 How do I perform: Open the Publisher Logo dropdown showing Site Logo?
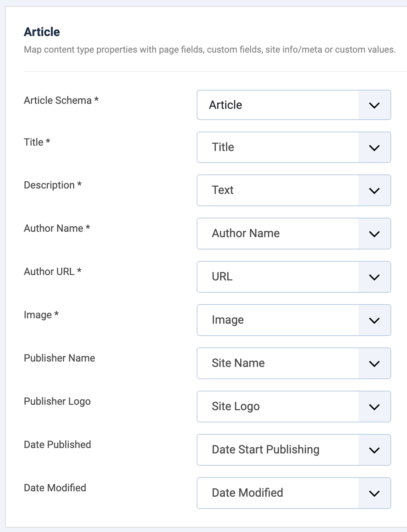pyautogui.click(x=294, y=407)
